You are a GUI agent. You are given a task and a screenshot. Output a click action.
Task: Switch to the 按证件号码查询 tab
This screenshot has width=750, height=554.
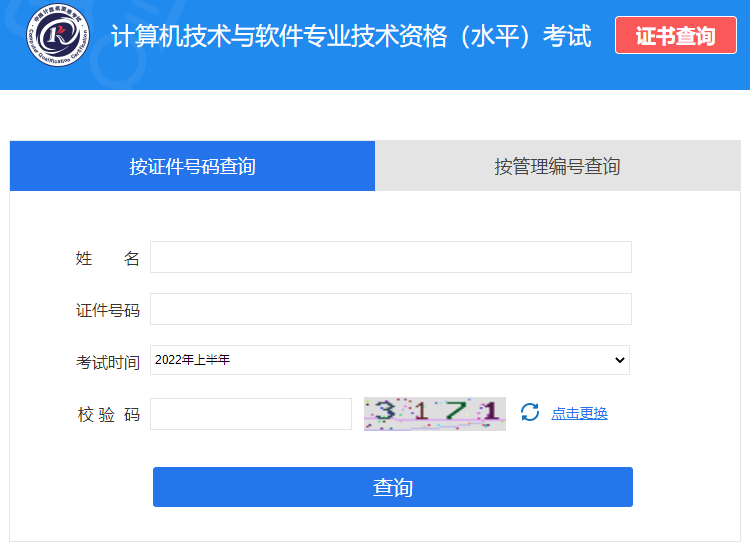coord(192,166)
